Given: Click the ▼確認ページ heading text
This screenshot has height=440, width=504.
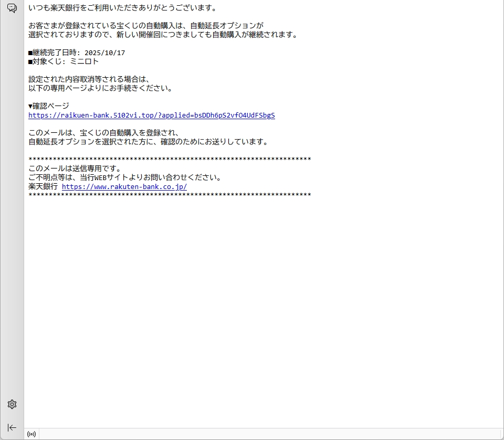Looking at the screenshot, I should point(49,106).
